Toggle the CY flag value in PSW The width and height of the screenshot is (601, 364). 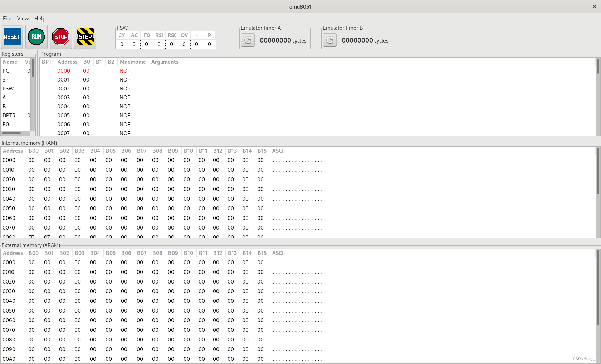point(122,44)
